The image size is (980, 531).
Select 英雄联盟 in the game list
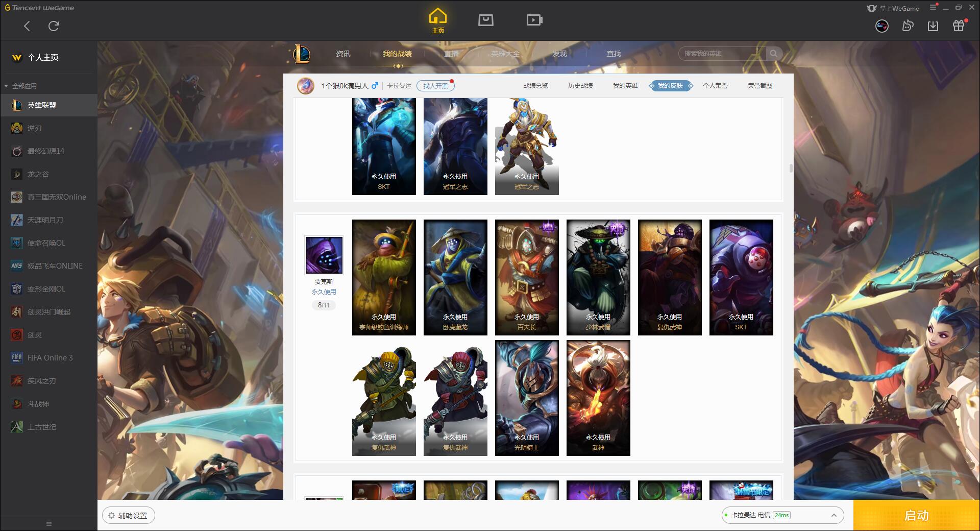[x=48, y=105]
